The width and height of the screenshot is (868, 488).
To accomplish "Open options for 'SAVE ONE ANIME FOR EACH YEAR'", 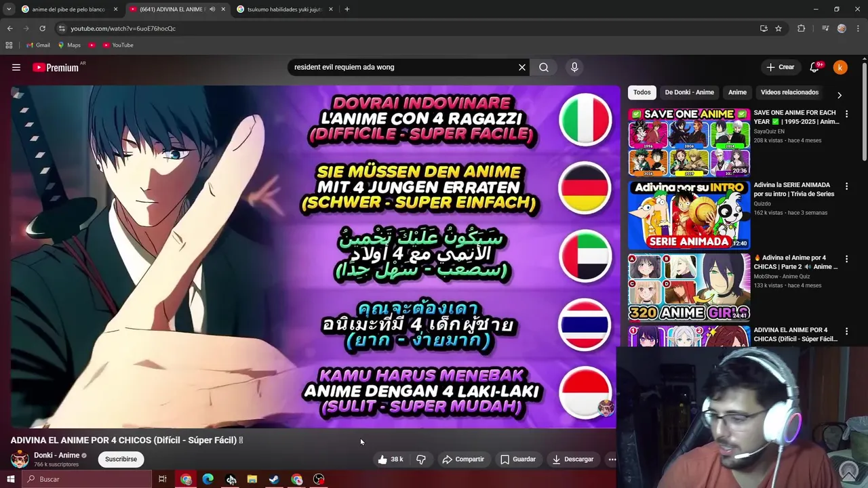I will click(x=846, y=114).
